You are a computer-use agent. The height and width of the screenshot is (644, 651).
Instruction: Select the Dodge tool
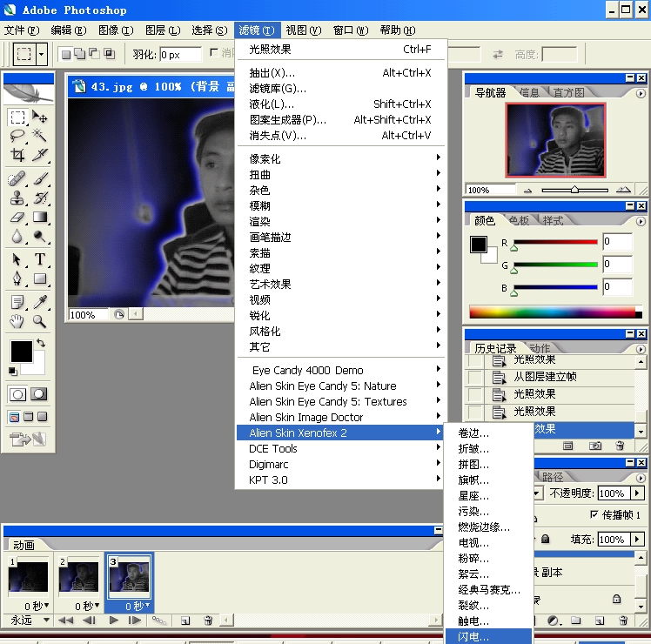pyautogui.click(x=40, y=236)
